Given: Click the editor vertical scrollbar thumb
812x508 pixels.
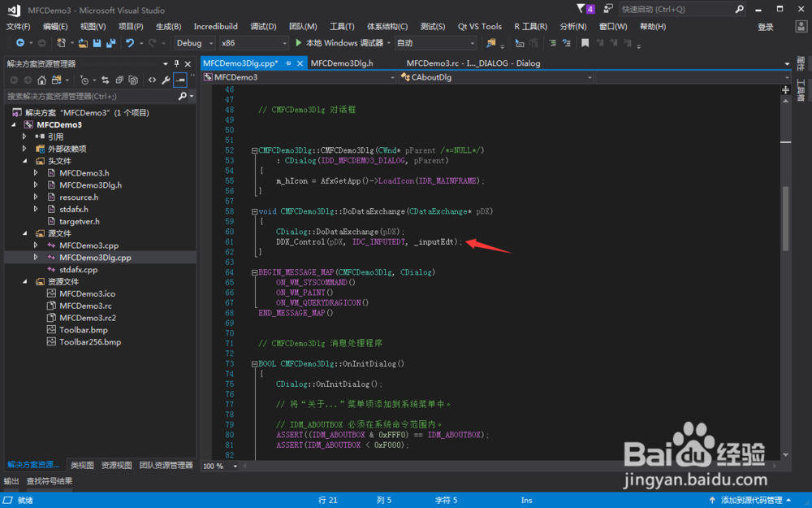Looking at the screenshot, I should 785,218.
